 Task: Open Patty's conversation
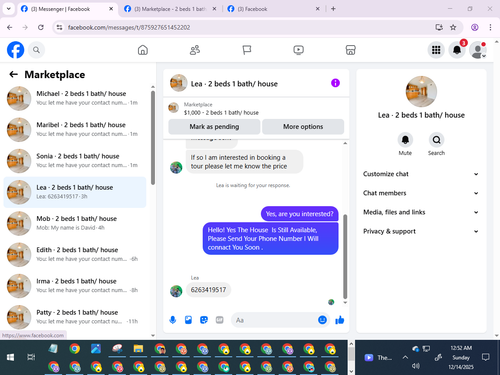coord(75,317)
